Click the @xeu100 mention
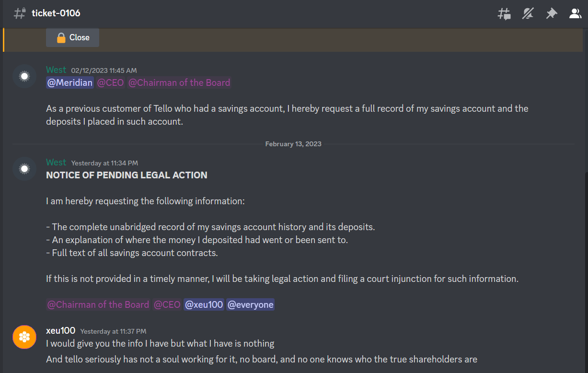Screen dimensions: 588x373 [204, 304]
